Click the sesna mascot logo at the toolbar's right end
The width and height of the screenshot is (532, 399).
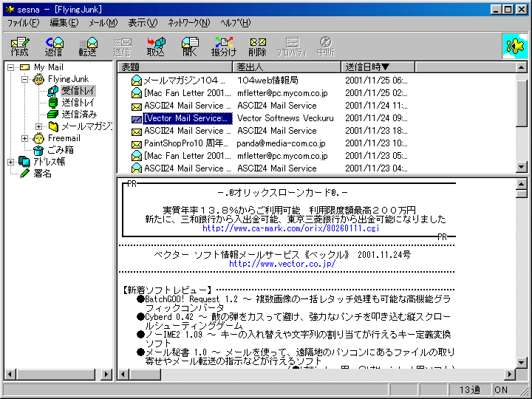pos(515,46)
